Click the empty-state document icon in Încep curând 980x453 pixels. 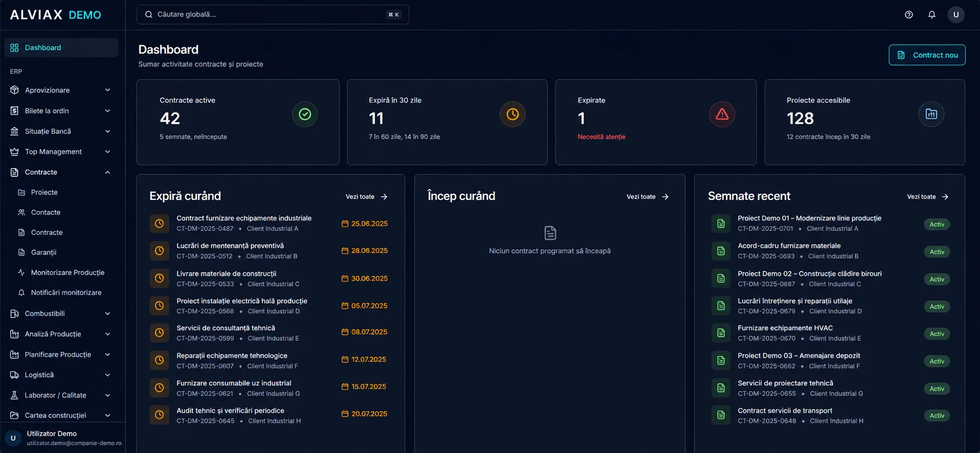550,233
